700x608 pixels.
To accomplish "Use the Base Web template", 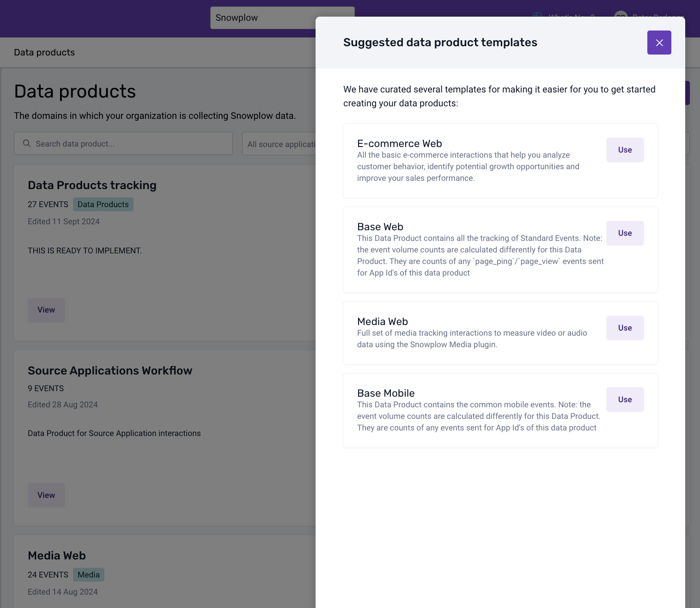I will [x=625, y=233].
